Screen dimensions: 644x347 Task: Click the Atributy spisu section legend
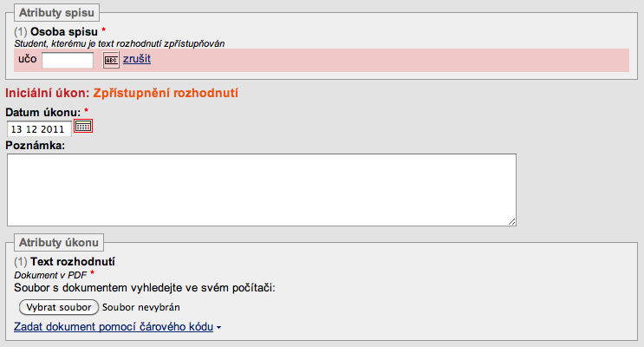pos(56,13)
